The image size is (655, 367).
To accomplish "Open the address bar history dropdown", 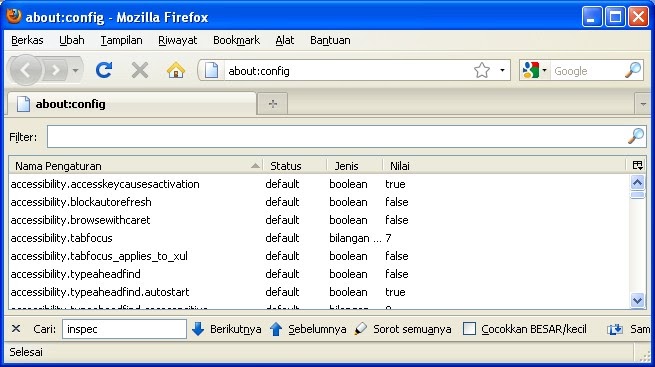I will [502, 71].
